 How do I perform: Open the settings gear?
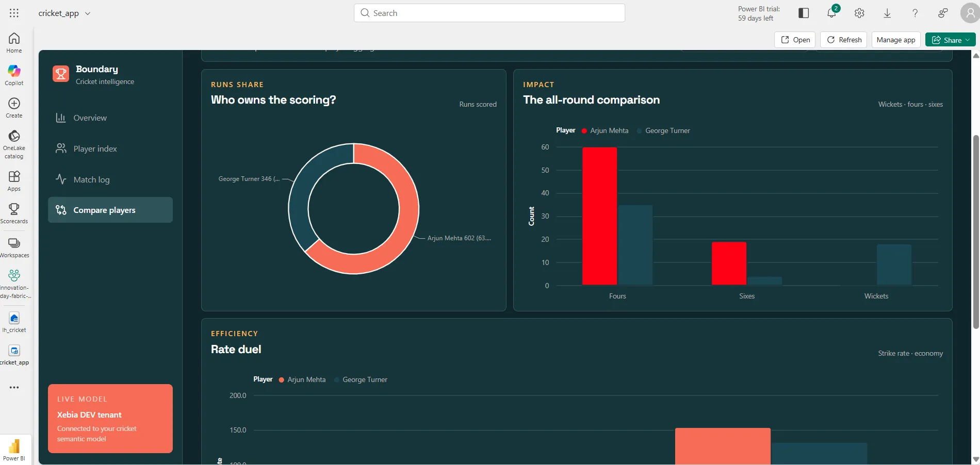tap(859, 13)
